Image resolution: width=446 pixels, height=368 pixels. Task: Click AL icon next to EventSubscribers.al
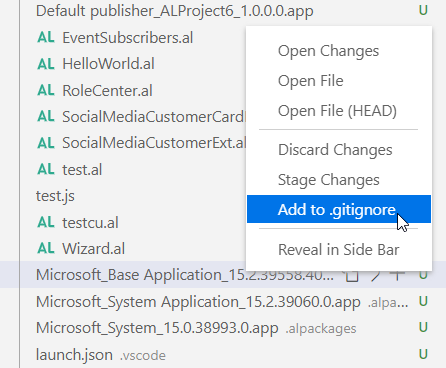[x=46, y=37]
